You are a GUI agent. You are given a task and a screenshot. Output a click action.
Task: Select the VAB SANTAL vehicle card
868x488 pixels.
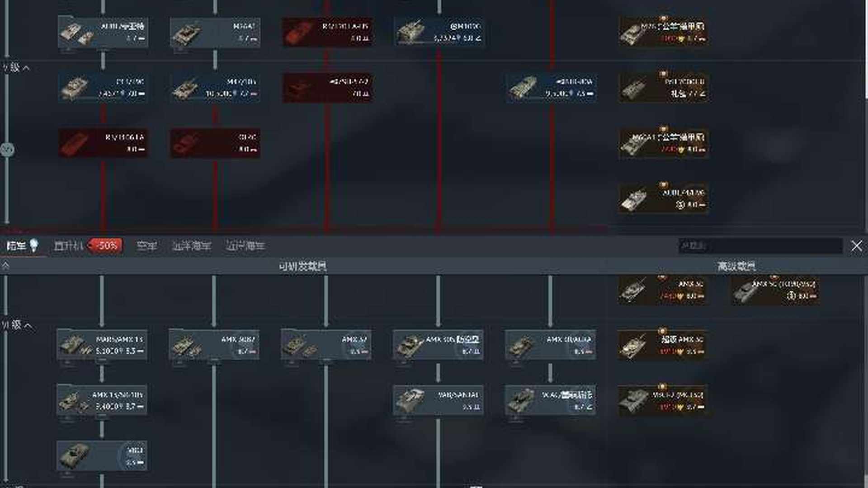click(x=438, y=400)
